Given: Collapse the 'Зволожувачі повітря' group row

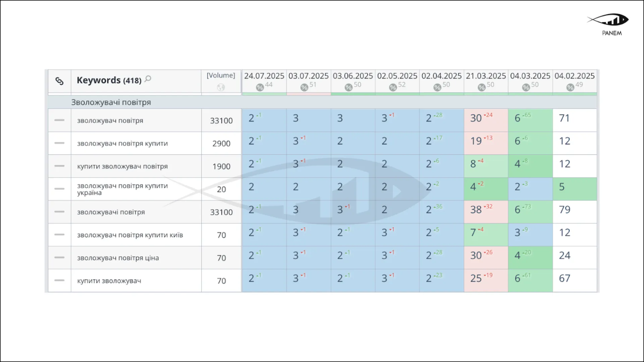Looking at the screenshot, I should tap(111, 102).
